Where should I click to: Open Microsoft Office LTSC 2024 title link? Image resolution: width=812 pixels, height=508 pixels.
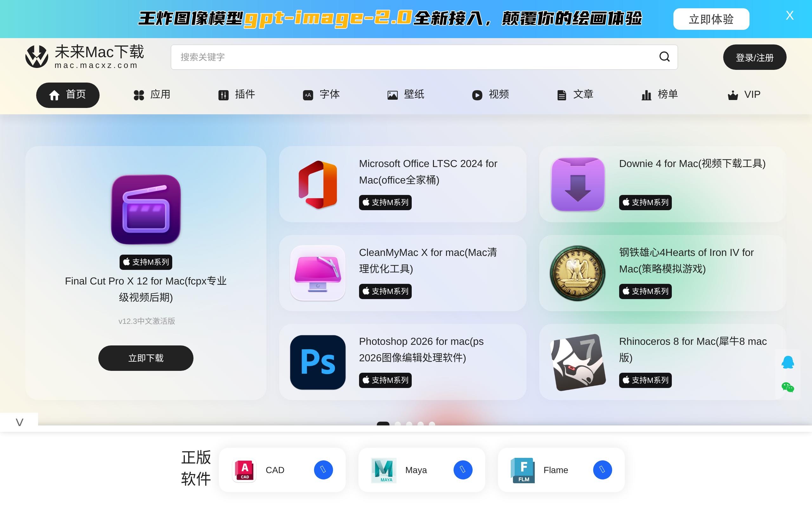428,172
